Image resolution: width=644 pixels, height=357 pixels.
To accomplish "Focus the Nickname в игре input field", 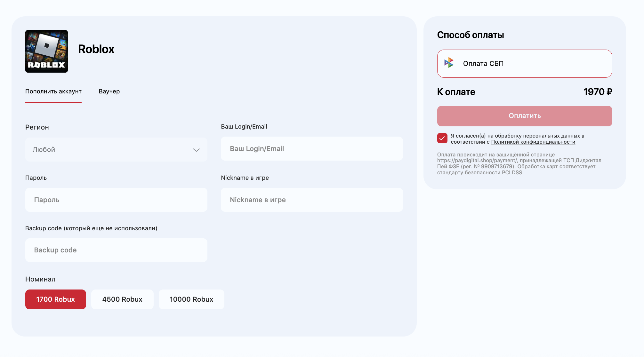I will pyautogui.click(x=312, y=200).
